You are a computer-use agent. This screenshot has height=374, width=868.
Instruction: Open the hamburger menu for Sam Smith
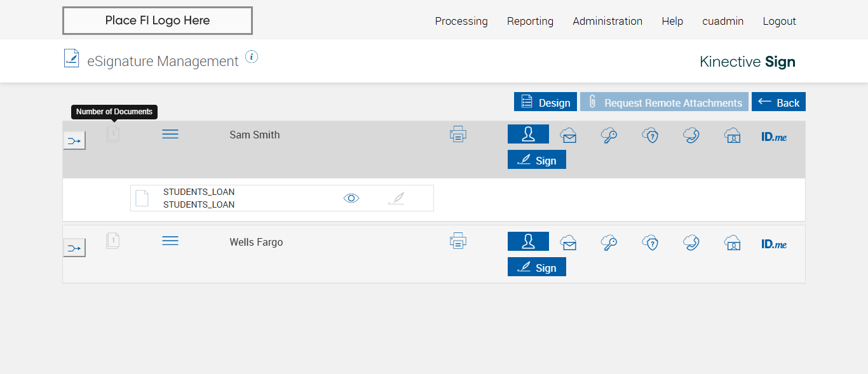[x=170, y=134]
